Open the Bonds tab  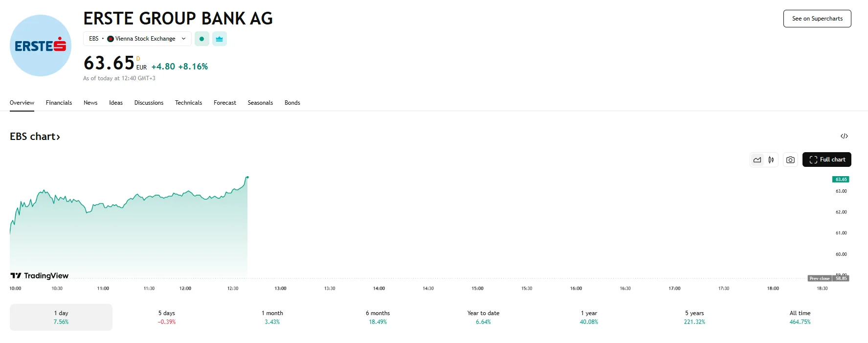(x=292, y=103)
